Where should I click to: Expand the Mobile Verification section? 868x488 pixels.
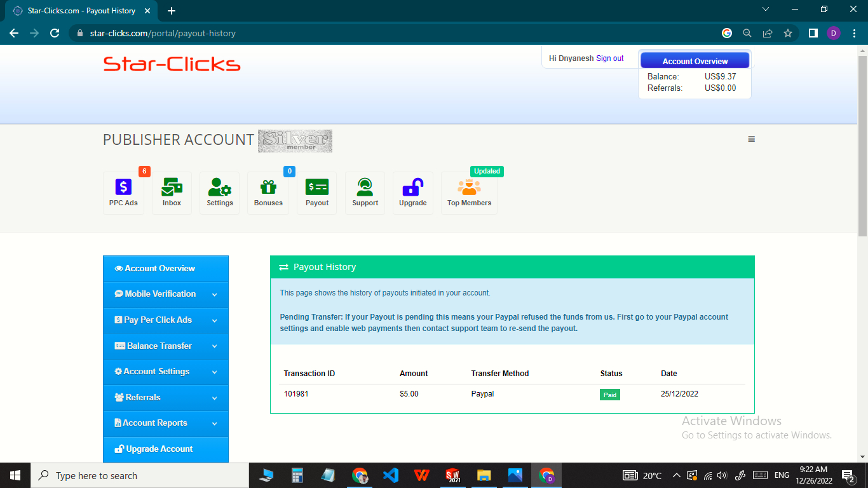(x=165, y=294)
